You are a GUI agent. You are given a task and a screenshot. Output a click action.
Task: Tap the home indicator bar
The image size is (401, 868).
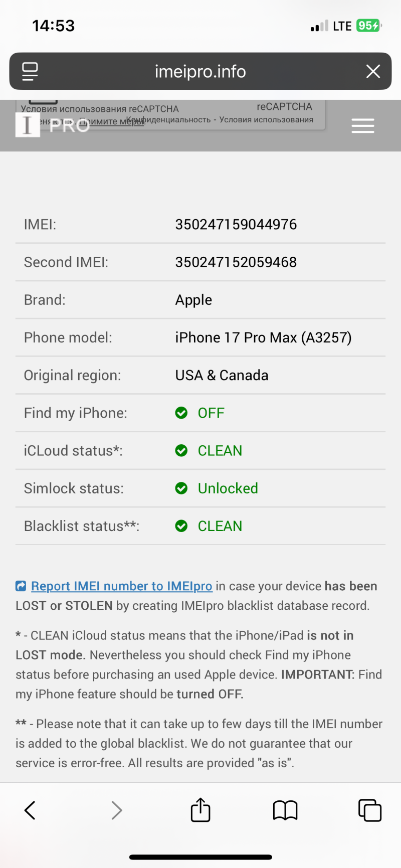tap(200, 857)
